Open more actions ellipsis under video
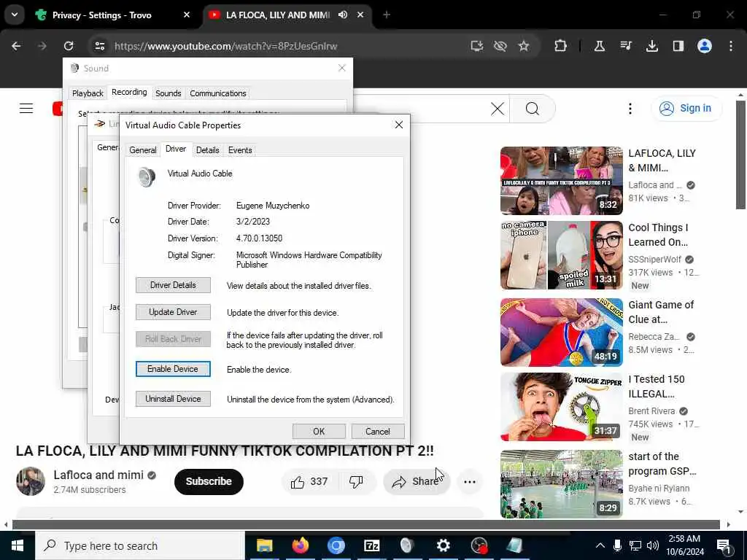Viewport: 747px width, 560px height. [x=470, y=482]
